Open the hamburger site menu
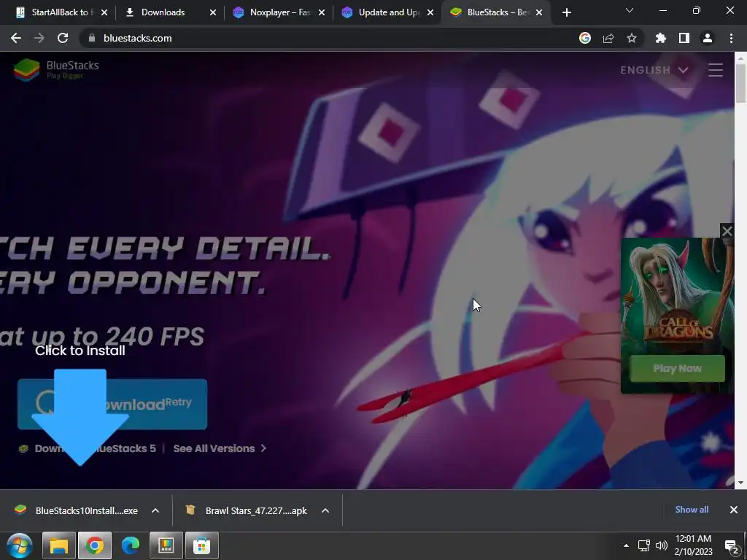Screen dimensions: 747x560 click(716, 70)
